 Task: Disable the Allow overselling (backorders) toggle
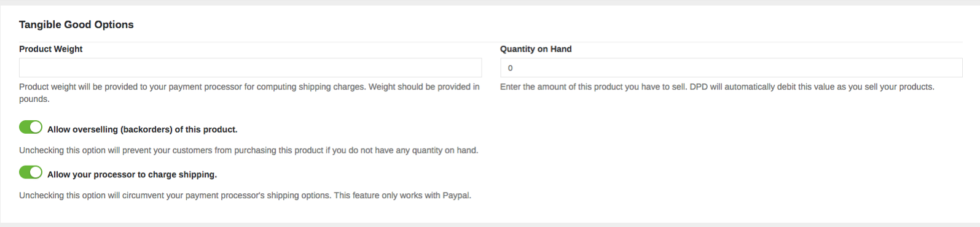(x=31, y=128)
